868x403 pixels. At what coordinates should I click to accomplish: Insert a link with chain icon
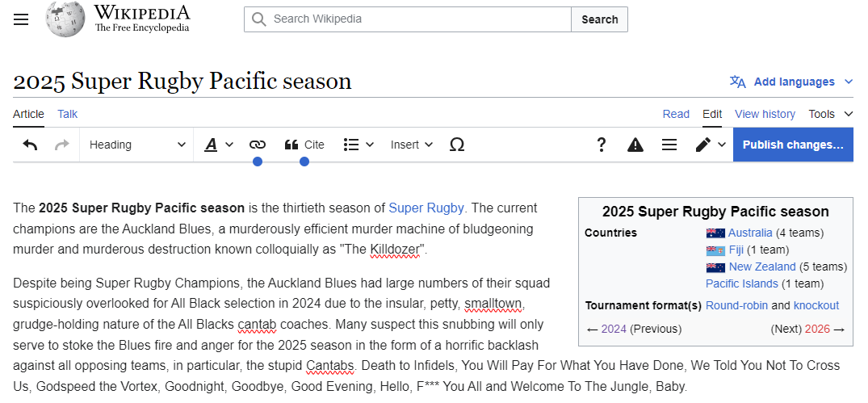[258, 145]
